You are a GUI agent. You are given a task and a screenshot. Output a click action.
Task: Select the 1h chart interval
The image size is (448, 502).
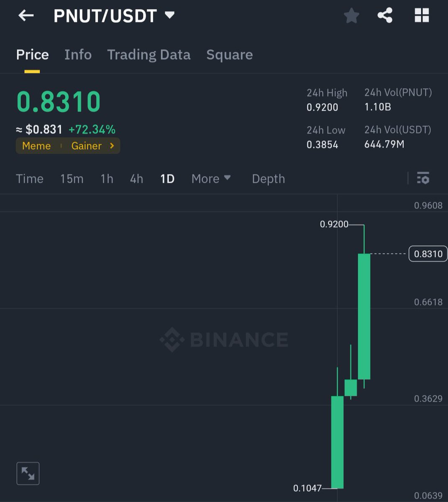coord(107,179)
